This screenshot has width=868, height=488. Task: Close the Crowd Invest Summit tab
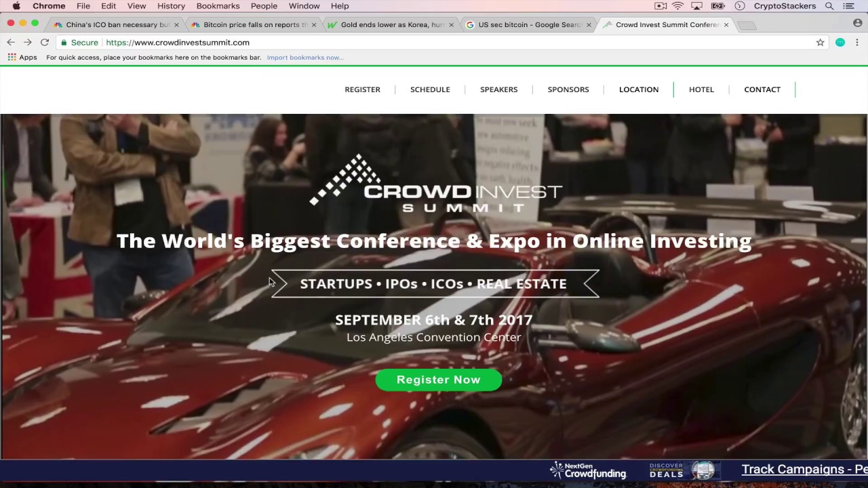click(x=726, y=25)
